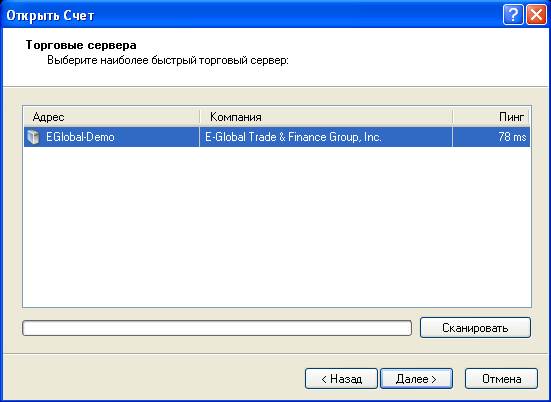The width and height of the screenshot is (551, 402).
Task: Click the EGlobal-Demo server icon
Action: [33, 137]
